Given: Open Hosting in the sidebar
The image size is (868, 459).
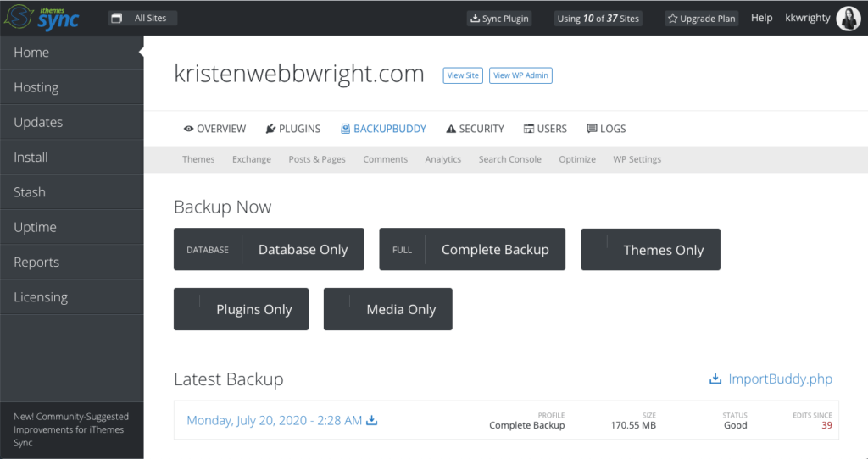Looking at the screenshot, I should click(72, 87).
